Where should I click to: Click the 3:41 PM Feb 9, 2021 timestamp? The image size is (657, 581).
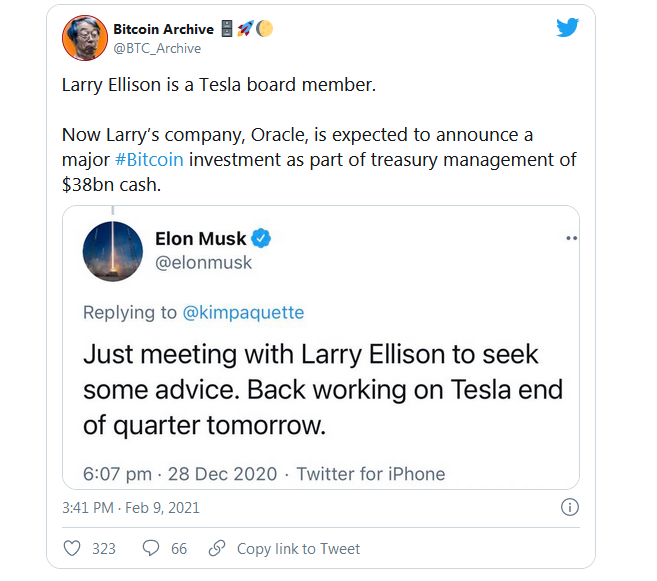tap(131, 508)
